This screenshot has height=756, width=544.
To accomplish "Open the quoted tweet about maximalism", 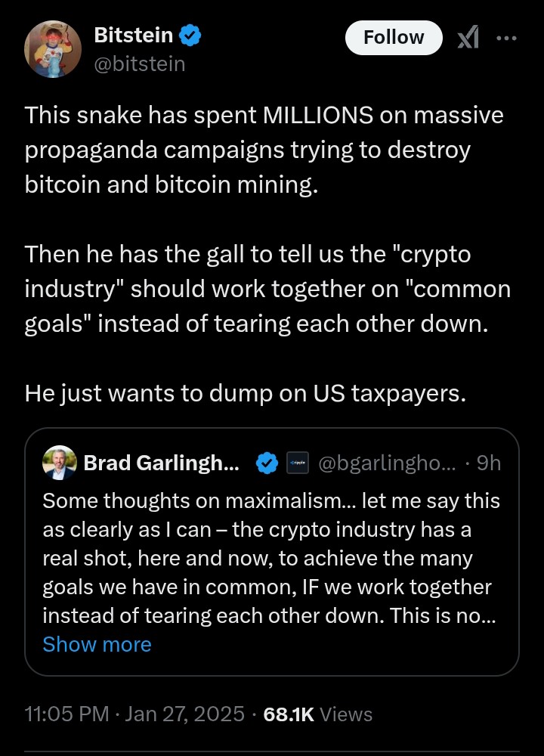I will pyautogui.click(x=272, y=552).
